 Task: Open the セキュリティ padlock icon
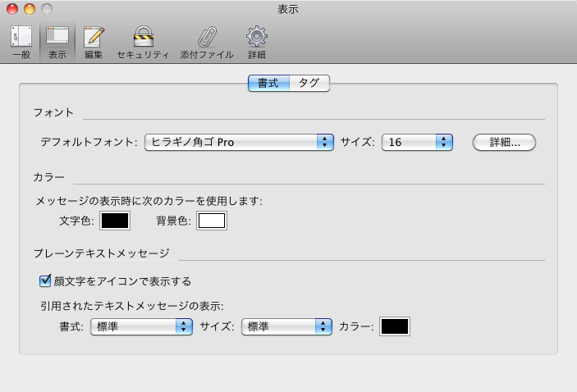pos(143,42)
